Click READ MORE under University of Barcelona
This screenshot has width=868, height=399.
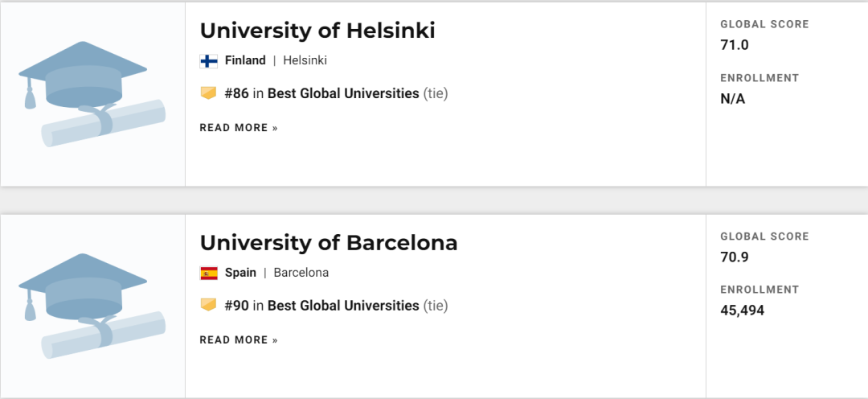[x=239, y=340]
